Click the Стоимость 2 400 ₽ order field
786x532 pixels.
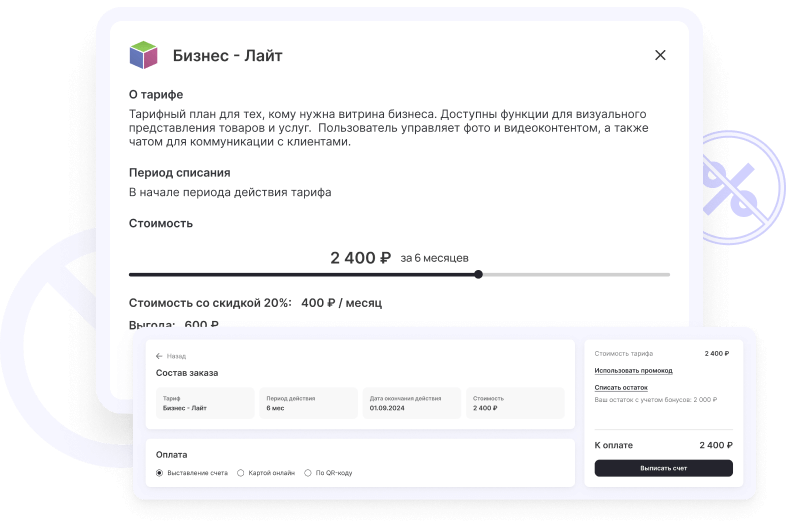(x=514, y=403)
